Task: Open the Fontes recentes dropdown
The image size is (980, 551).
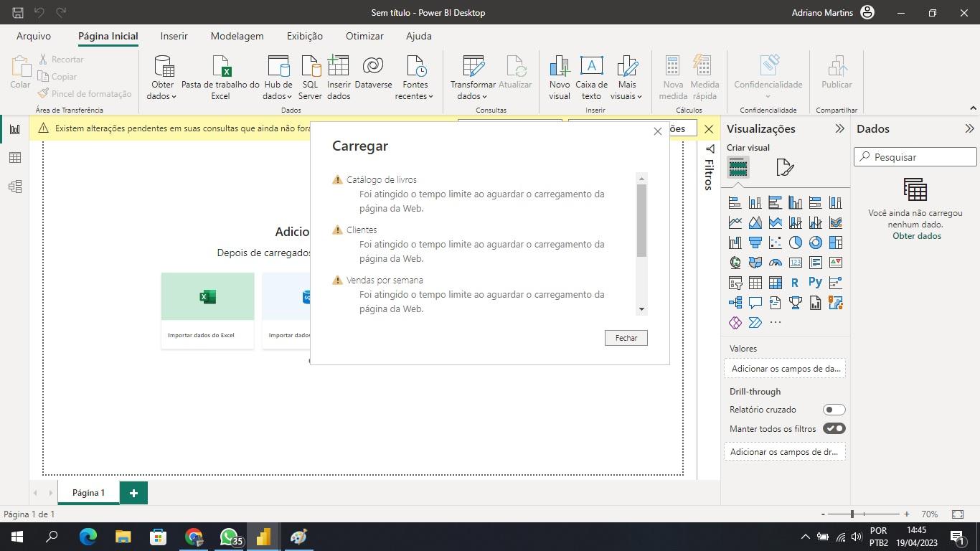Action: click(x=415, y=78)
